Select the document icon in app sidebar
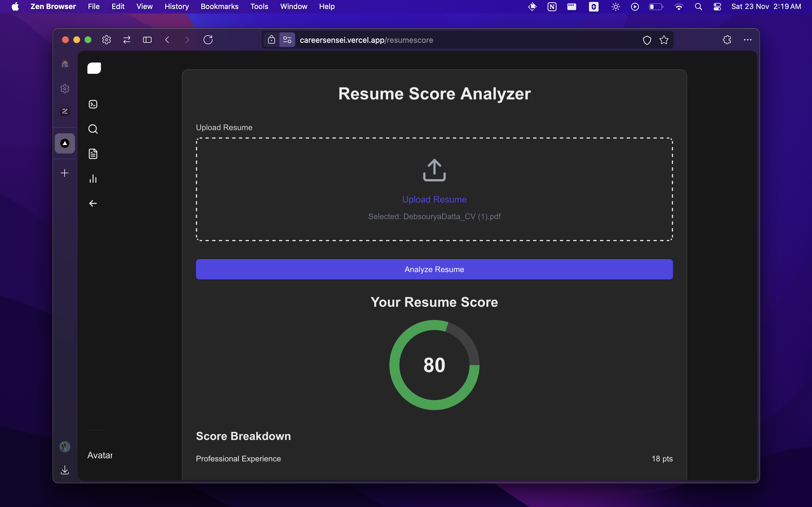Screen dimensions: 812x507 (93, 154)
